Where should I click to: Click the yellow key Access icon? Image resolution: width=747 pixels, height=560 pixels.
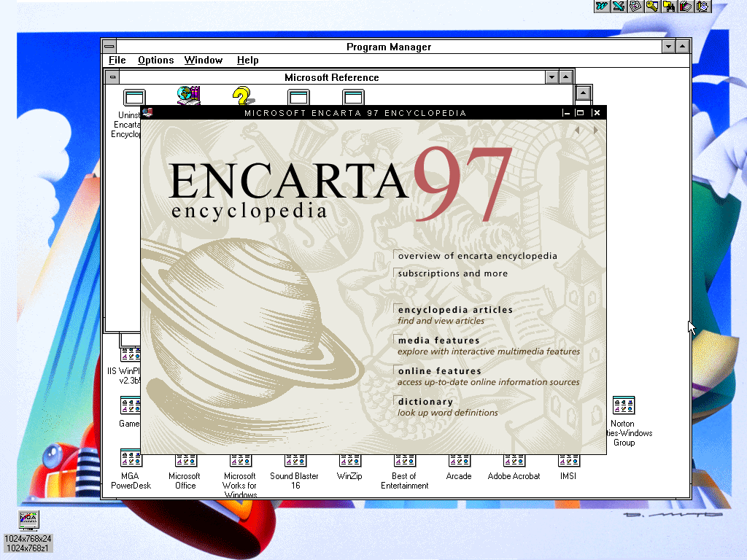pos(652,6)
